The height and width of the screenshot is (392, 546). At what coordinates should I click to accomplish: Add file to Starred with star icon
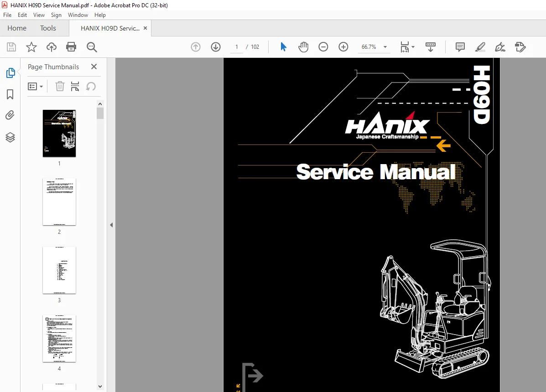tap(31, 47)
